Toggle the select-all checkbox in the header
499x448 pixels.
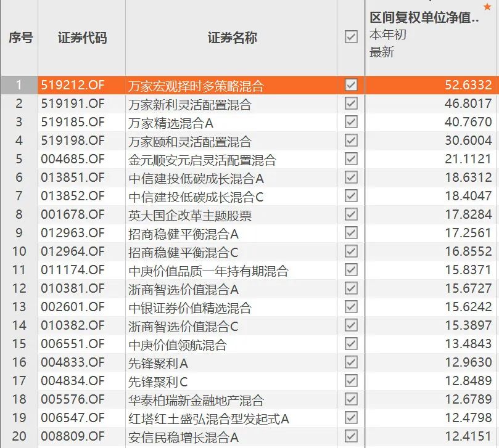[351, 36]
